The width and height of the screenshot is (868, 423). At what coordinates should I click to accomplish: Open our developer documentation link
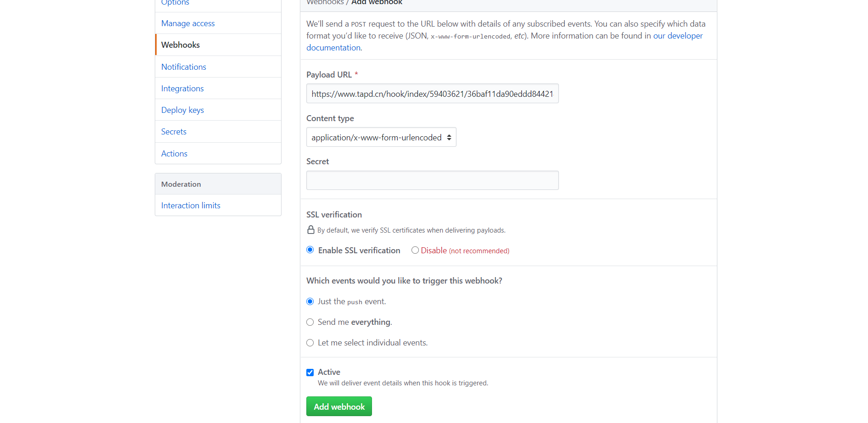pos(678,35)
